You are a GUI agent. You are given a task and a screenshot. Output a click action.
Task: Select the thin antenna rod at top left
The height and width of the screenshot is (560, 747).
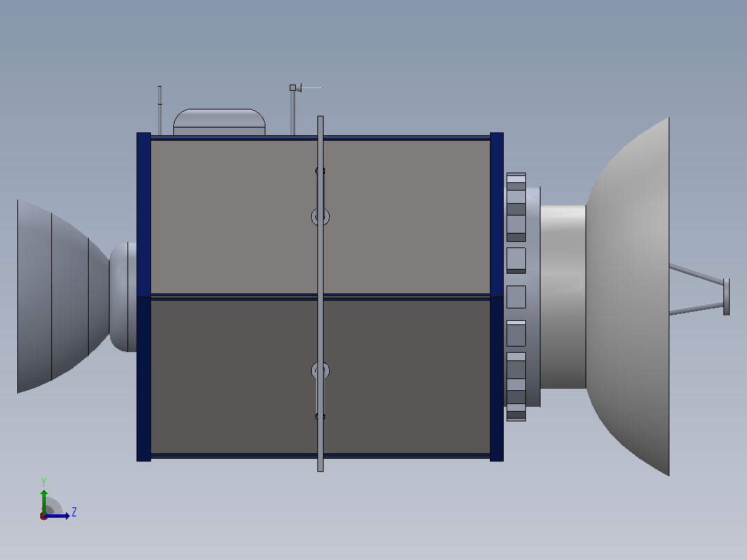159,111
